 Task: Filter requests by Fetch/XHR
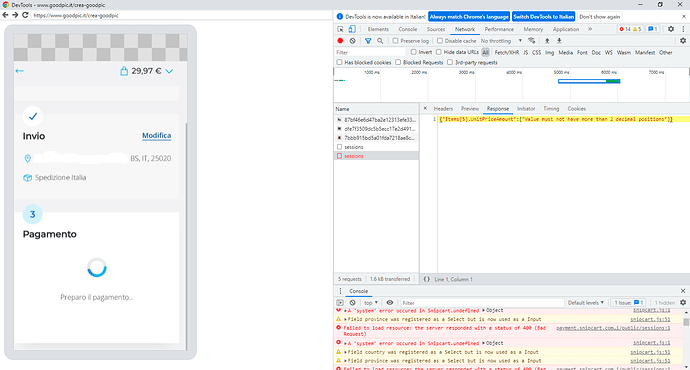click(x=506, y=52)
